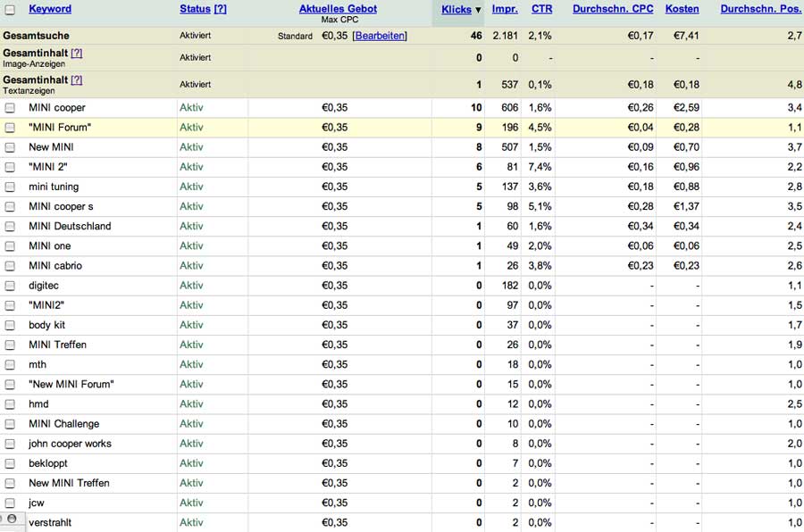Image resolution: width=804 pixels, height=532 pixels.
Task: Tick the john cooper works checkbox
Action: pyautogui.click(x=10, y=444)
